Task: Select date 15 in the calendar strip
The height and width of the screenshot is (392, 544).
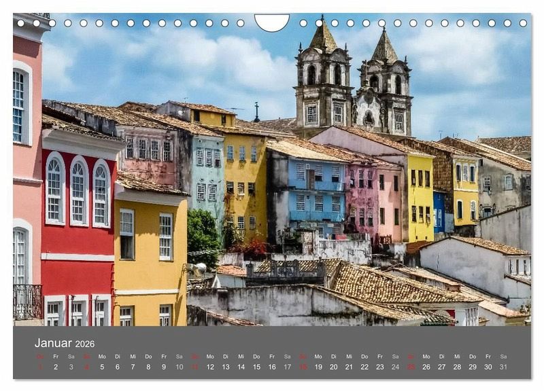Action: (x=257, y=367)
